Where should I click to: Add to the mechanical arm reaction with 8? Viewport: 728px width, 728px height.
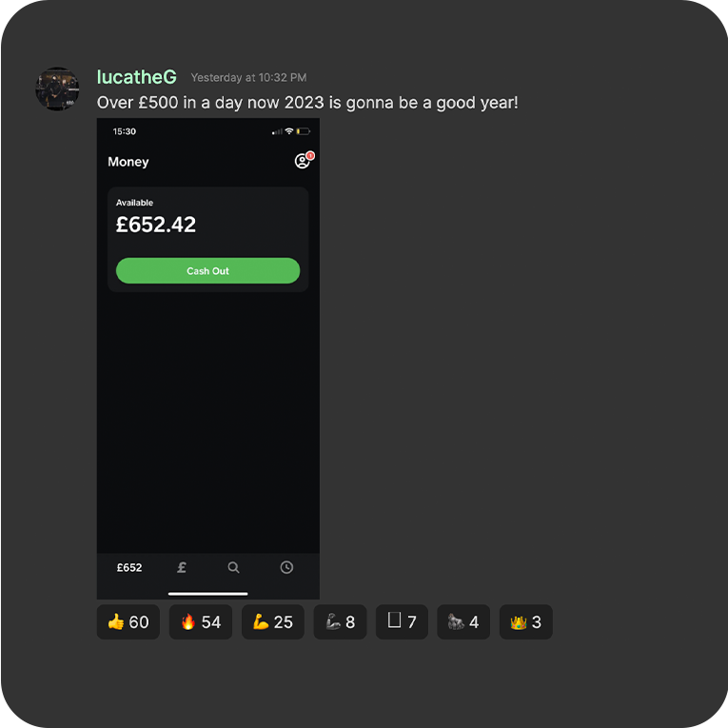point(340,621)
